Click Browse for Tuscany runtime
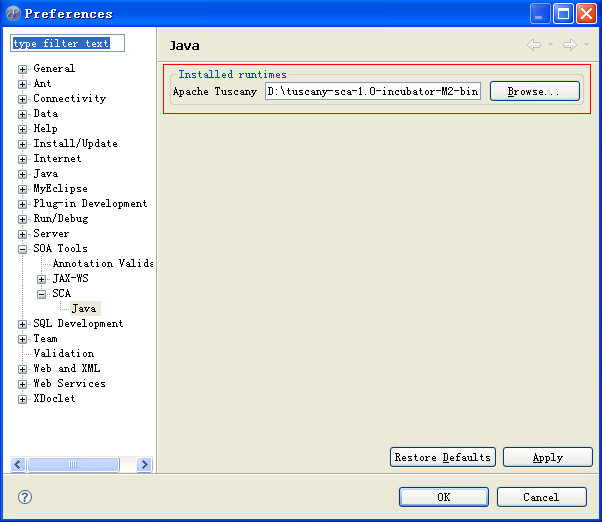The width and height of the screenshot is (602, 522). point(535,91)
